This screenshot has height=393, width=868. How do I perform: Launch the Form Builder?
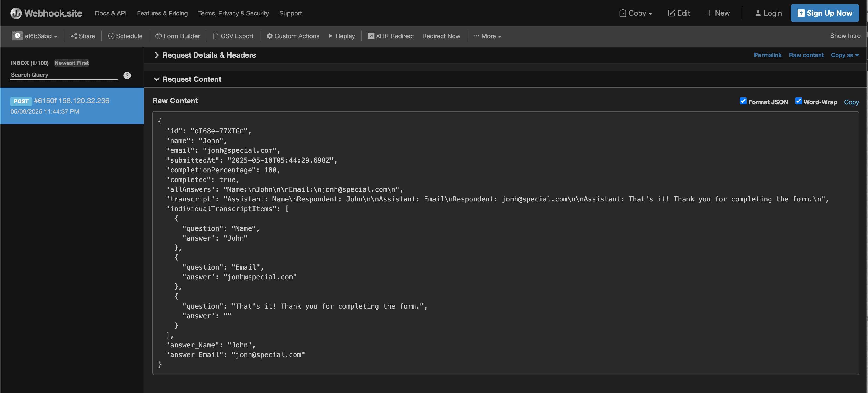(x=178, y=36)
